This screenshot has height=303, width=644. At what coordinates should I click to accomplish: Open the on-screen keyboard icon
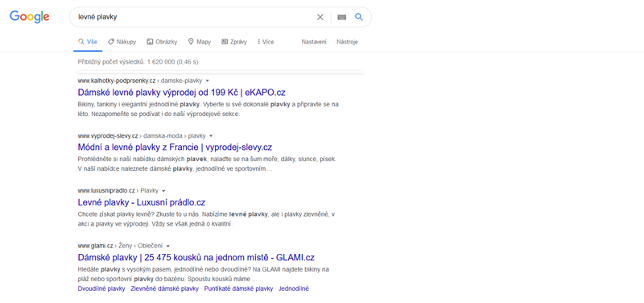point(341,17)
